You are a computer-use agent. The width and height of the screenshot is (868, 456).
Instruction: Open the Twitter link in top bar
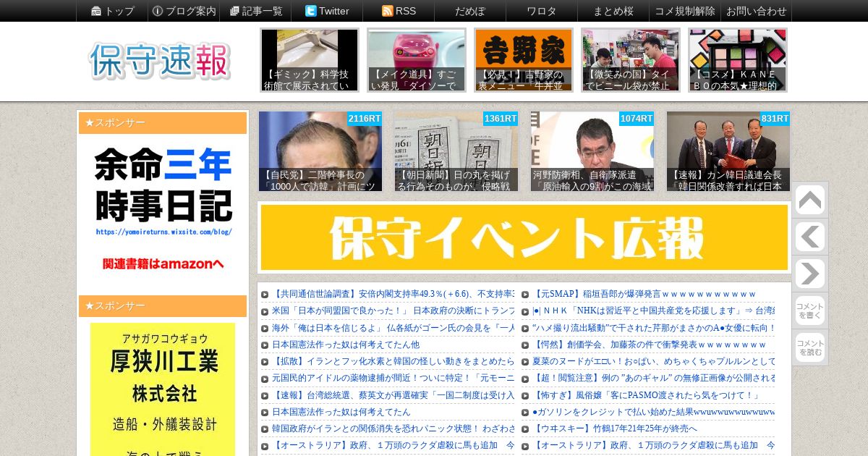tap(327, 11)
